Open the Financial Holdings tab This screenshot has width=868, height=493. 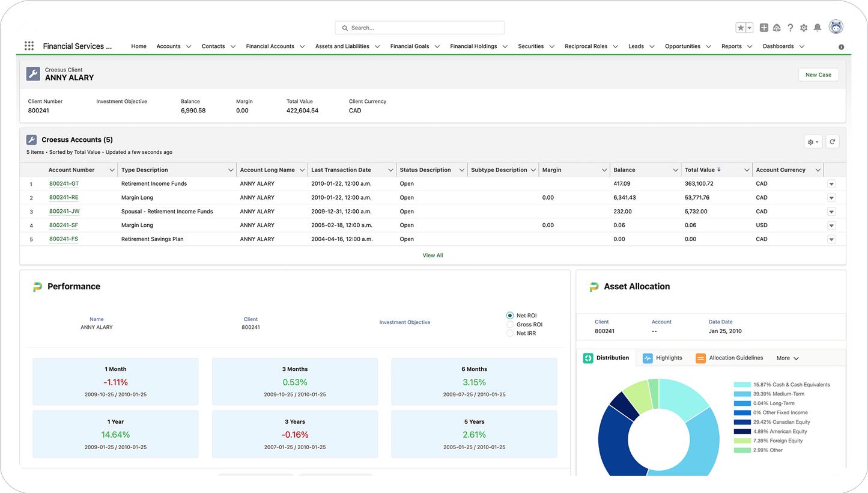click(473, 46)
